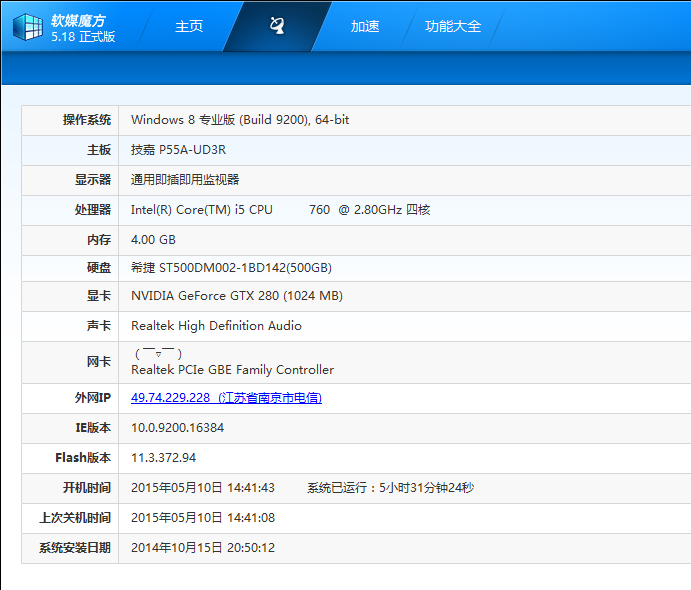The width and height of the screenshot is (691, 590).
Task: Click the 处理器 row label
Action: (x=93, y=210)
